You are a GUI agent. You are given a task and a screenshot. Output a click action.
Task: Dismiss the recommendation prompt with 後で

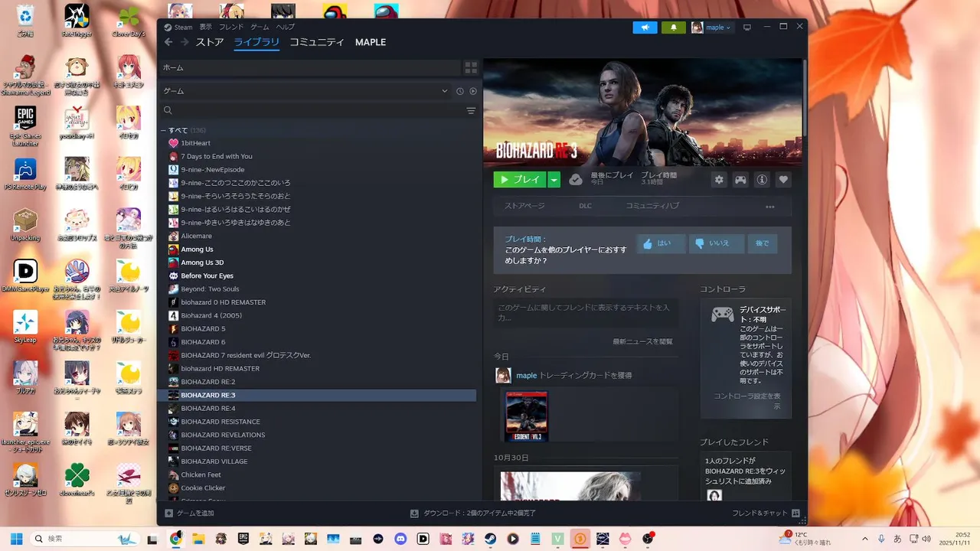pyautogui.click(x=763, y=243)
